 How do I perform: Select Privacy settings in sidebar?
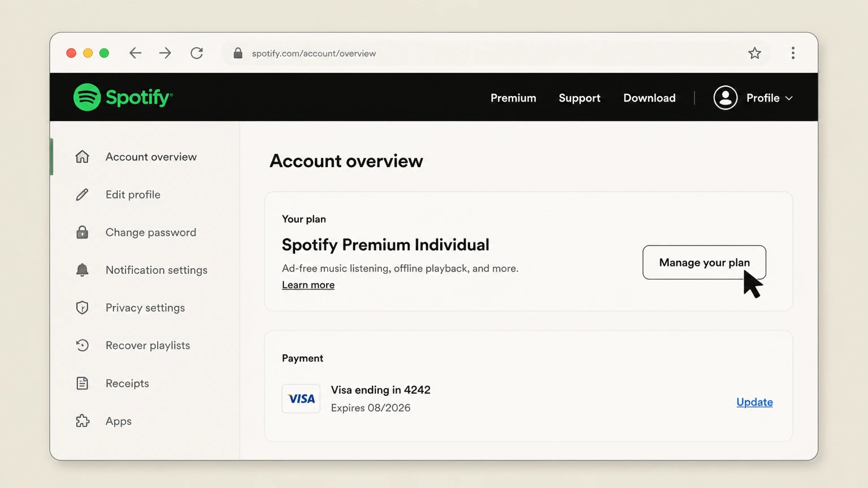(x=145, y=308)
